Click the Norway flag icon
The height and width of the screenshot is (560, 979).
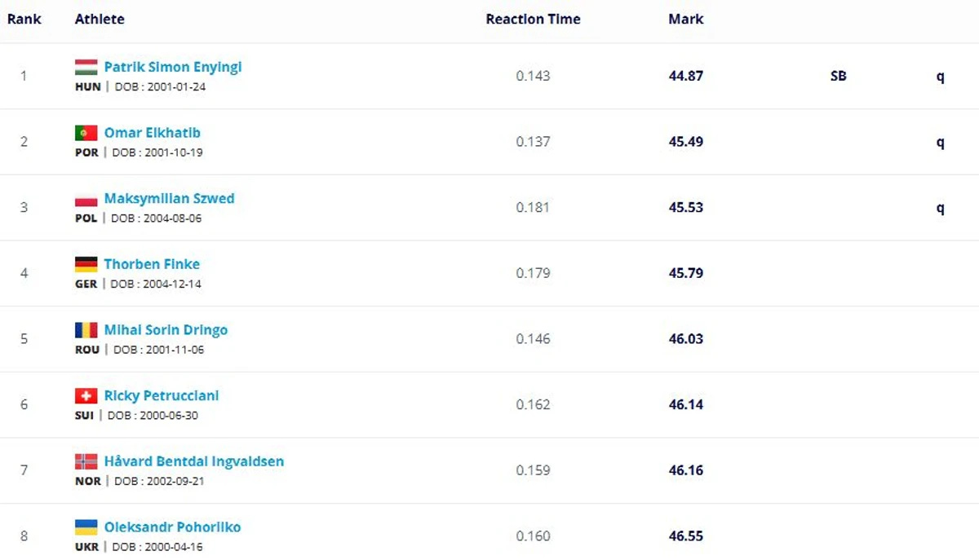pyautogui.click(x=86, y=461)
